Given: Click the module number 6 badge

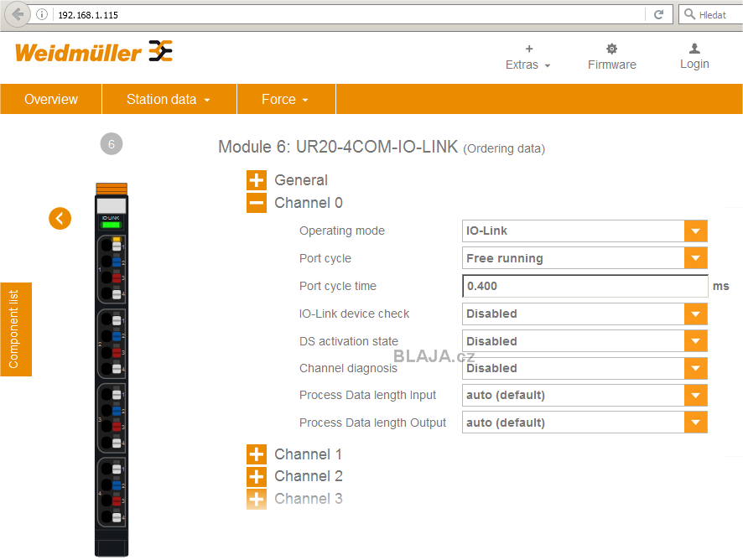Looking at the screenshot, I should (112, 144).
